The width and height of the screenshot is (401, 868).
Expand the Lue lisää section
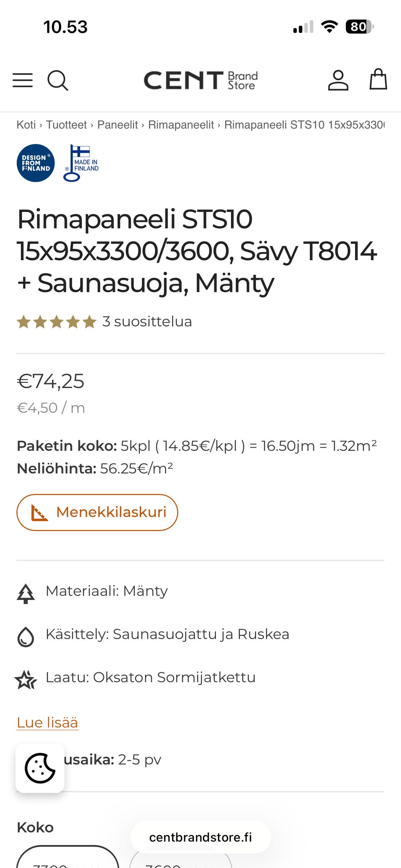pyautogui.click(x=47, y=721)
